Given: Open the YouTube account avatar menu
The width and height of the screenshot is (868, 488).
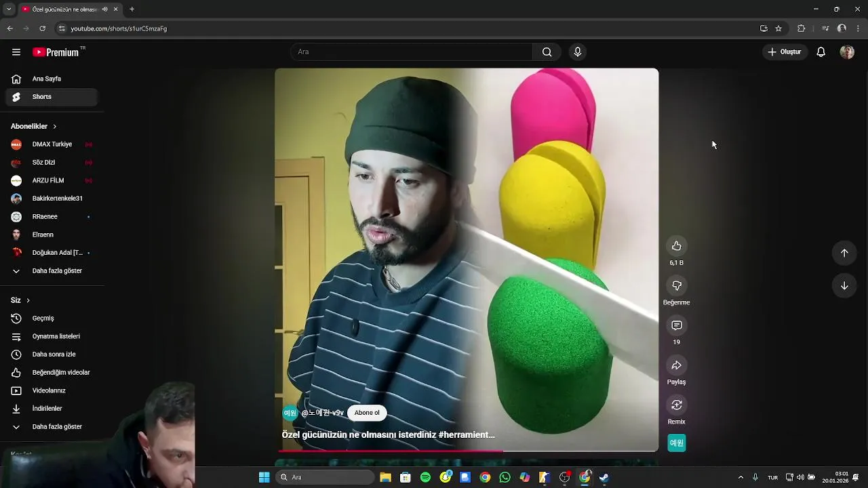Looking at the screenshot, I should [847, 52].
